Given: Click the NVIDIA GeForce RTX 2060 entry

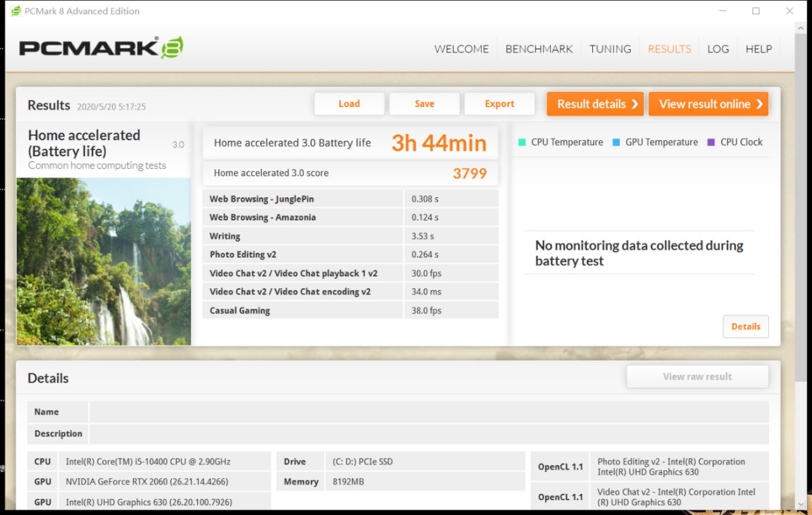Looking at the screenshot, I should coord(147,482).
